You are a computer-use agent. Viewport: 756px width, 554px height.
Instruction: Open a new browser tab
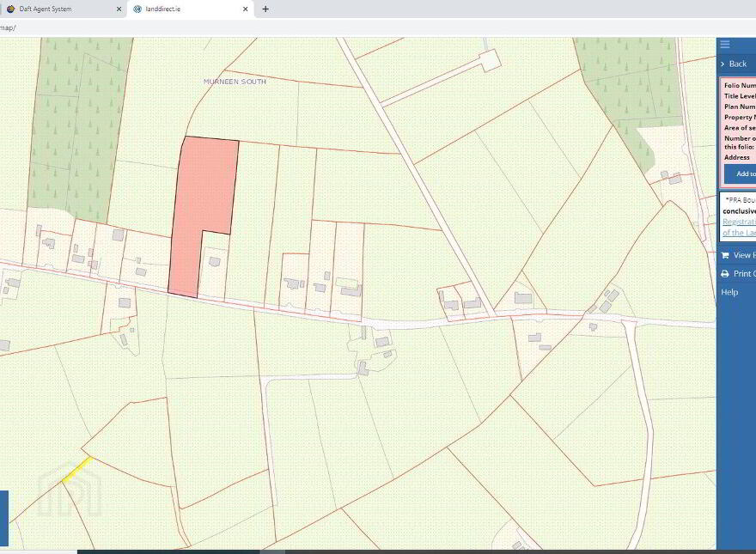[x=265, y=9]
